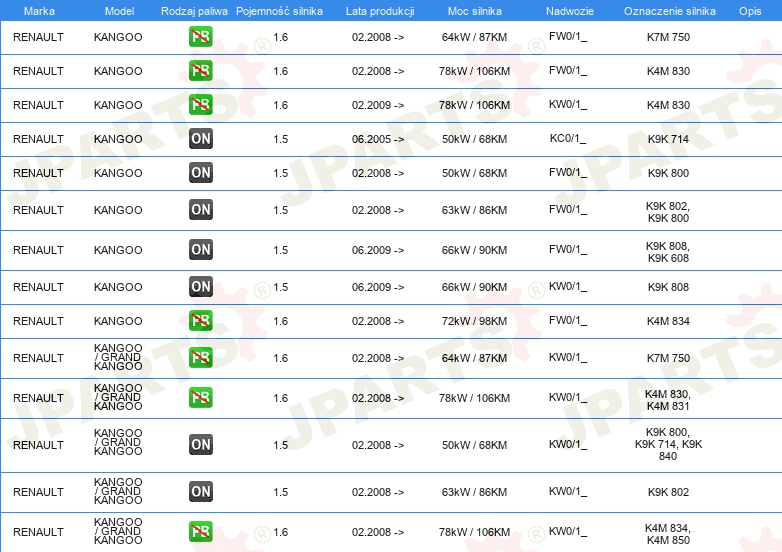The image size is (782, 552).
Task: Select the '66kW / 90KM' cell in the K9K 608 row
Action: click(474, 250)
